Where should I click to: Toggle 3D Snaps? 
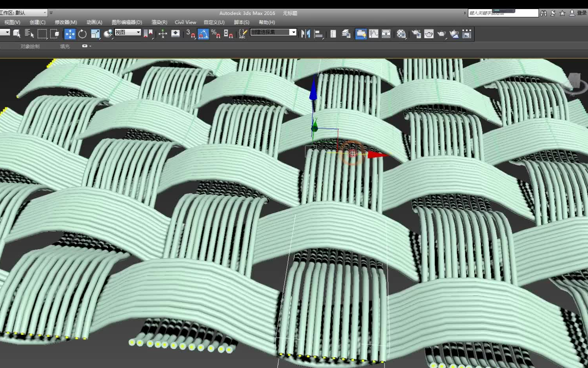pos(190,34)
